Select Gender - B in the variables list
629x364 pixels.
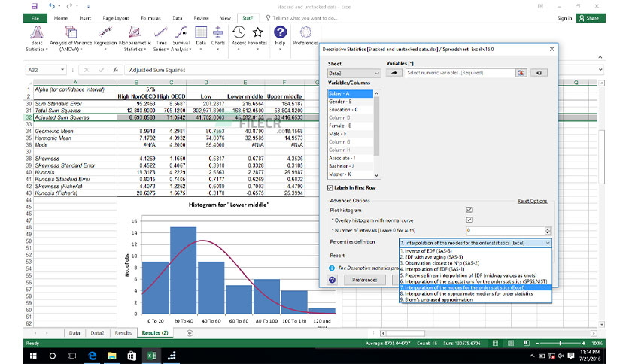(x=350, y=102)
